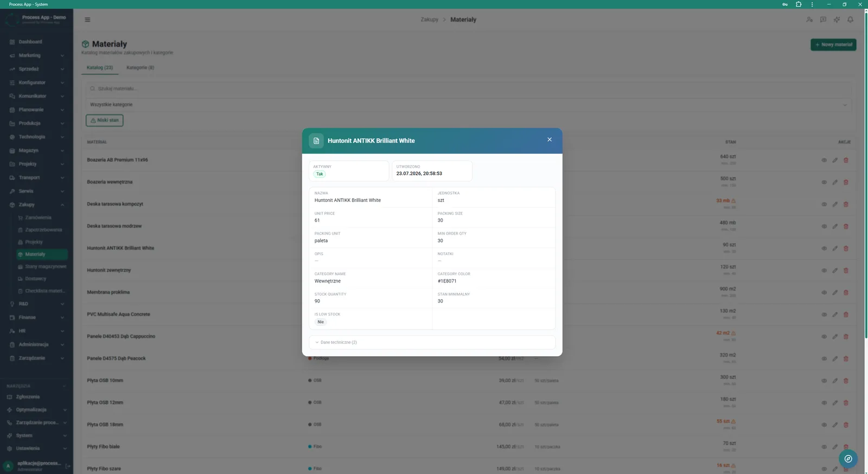Screen dimensions: 868x474
Task: Toggle the Niski stan filter
Action: click(104, 120)
